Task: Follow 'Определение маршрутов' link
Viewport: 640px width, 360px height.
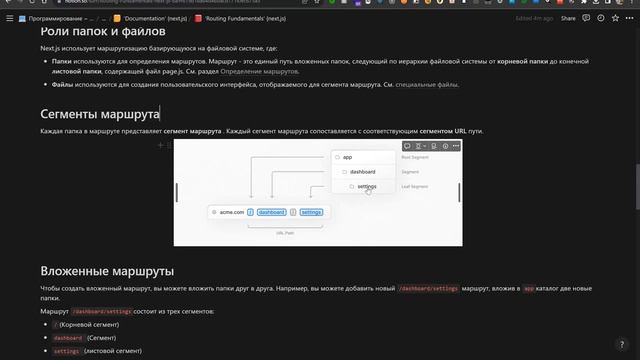Action: click(259, 71)
